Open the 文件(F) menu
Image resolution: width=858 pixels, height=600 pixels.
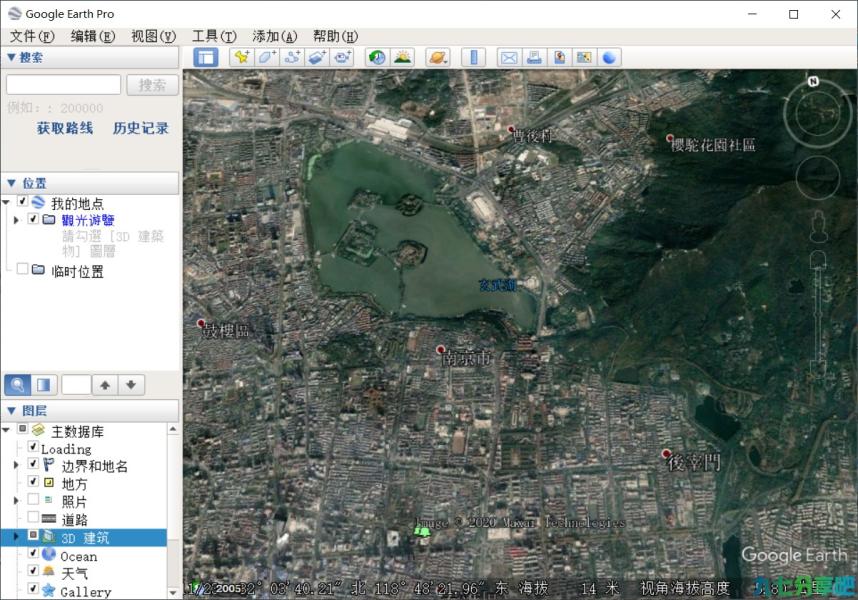pyautogui.click(x=32, y=36)
